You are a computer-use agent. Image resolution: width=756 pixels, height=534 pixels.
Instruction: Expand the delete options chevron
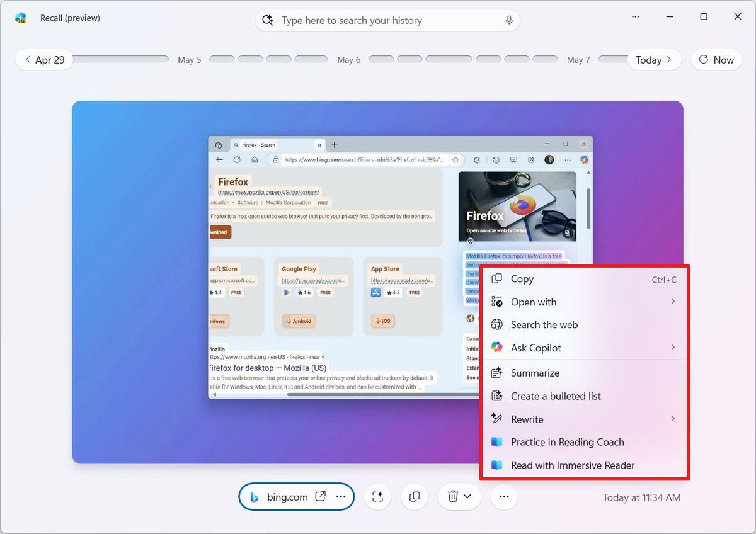pos(467,497)
